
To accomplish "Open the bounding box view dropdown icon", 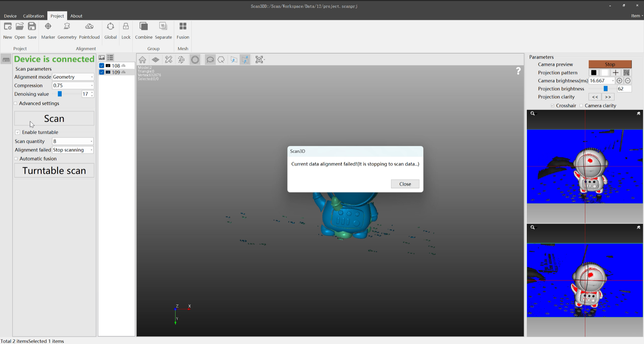I will [260, 60].
